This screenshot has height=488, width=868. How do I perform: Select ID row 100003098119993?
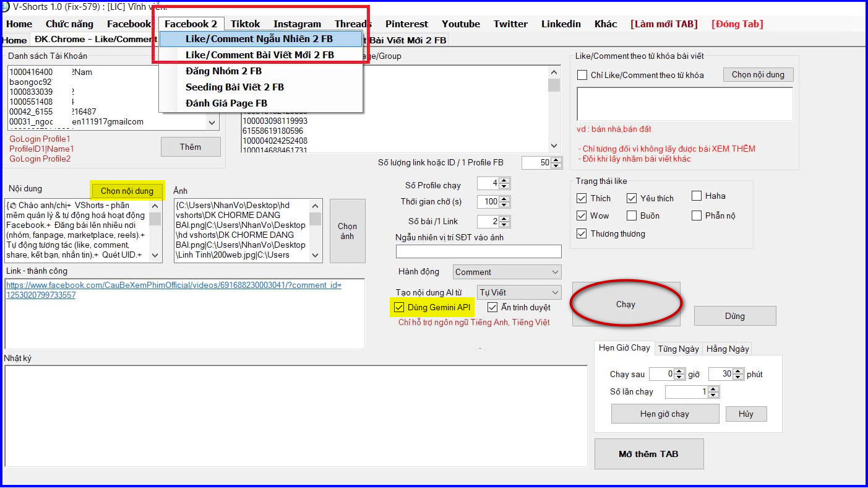275,121
